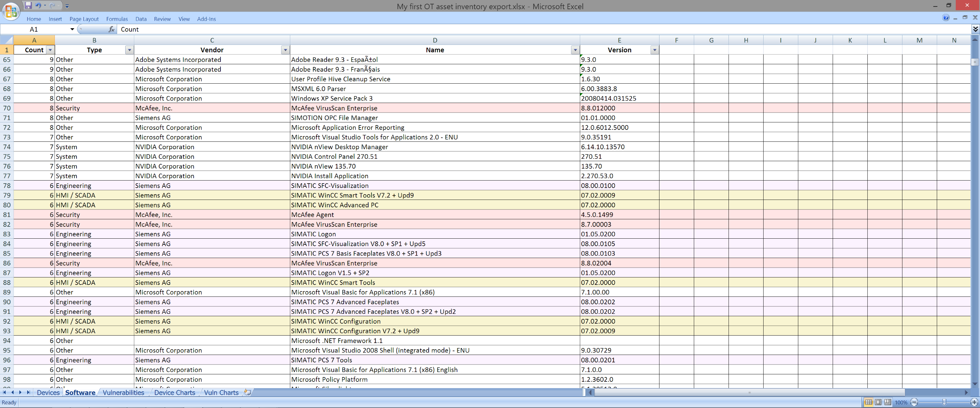This screenshot has width=980, height=408.
Task: Switch to Page Break Preview icon
Action: (887, 402)
